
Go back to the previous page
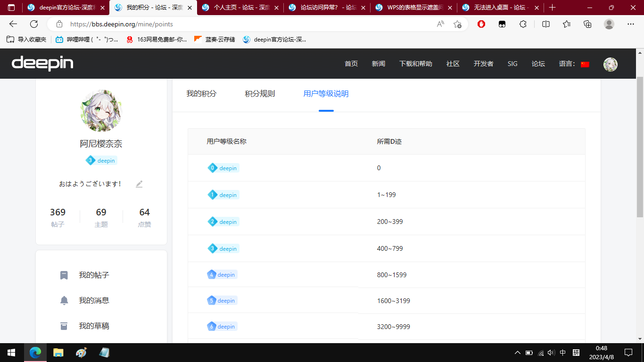13,24
